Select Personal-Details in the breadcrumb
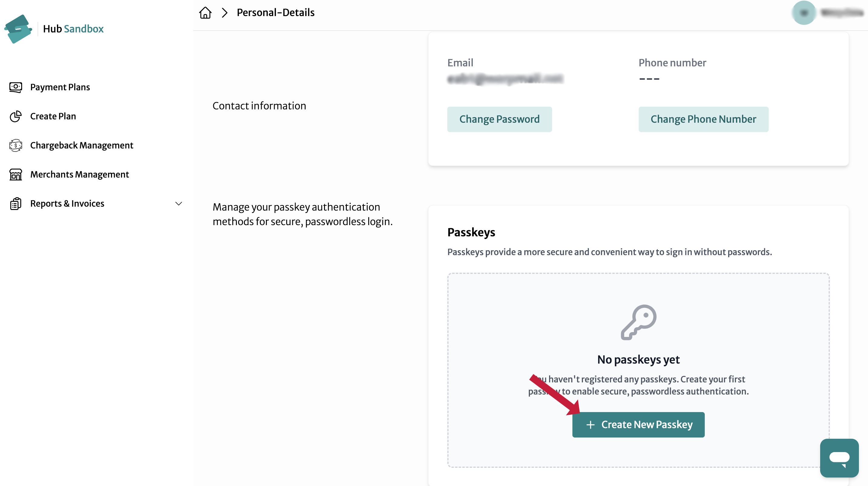The width and height of the screenshot is (868, 486). [276, 12]
